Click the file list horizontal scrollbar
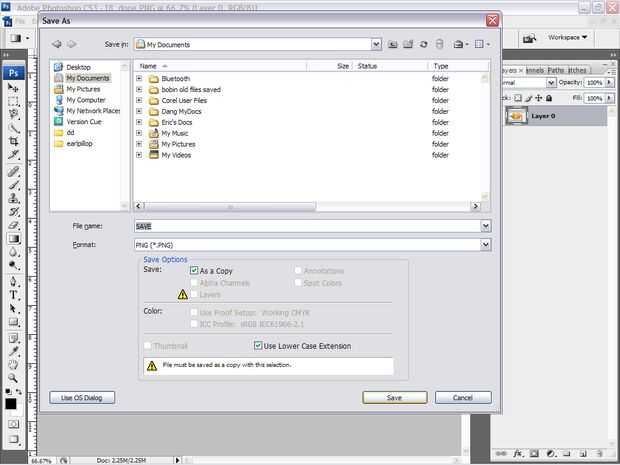The width and height of the screenshot is (620, 465). [x=229, y=206]
